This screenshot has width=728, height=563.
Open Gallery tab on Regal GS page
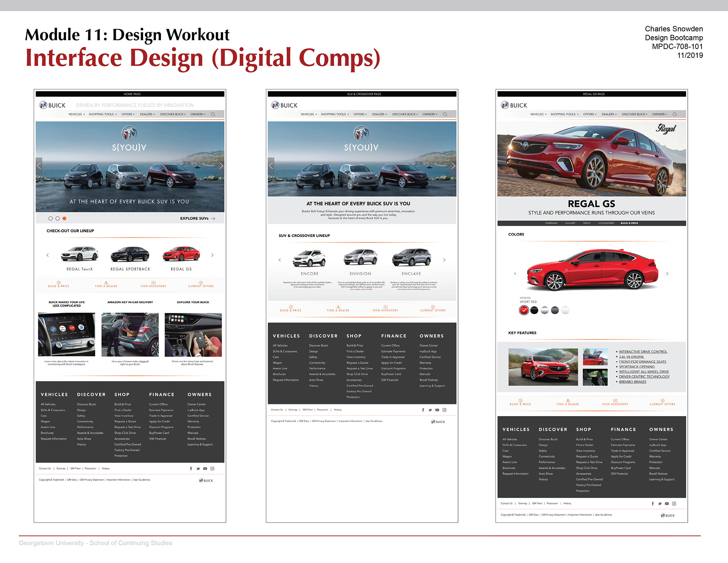pos(570,223)
